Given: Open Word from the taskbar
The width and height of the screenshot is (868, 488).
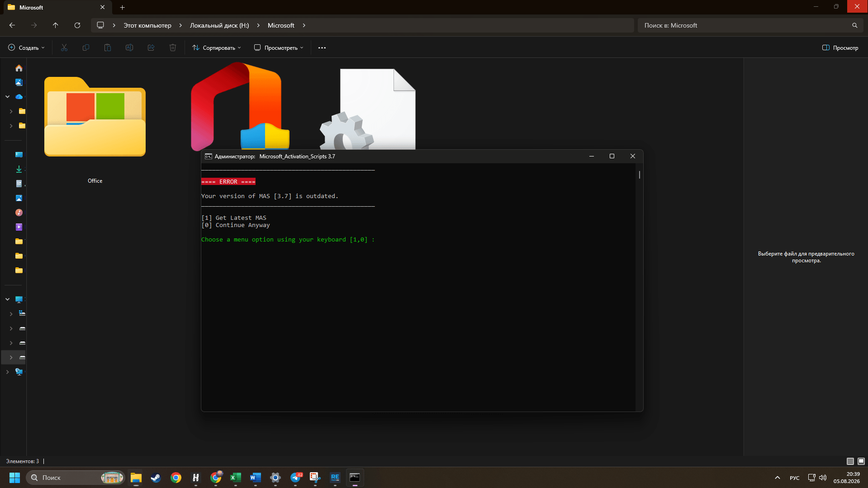Looking at the screenshot, I should coord(256,478).
